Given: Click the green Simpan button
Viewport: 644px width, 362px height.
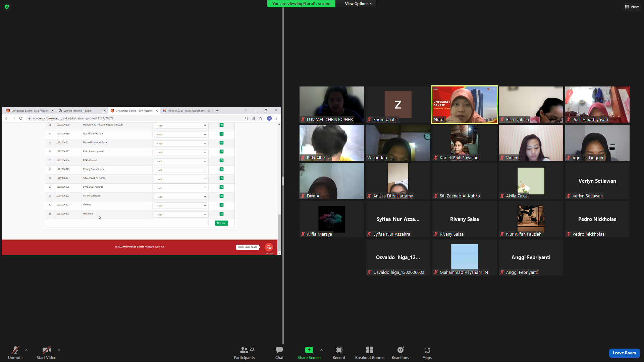Looking at the screenshot, I should pyautogui.click(x=221, y=223).
